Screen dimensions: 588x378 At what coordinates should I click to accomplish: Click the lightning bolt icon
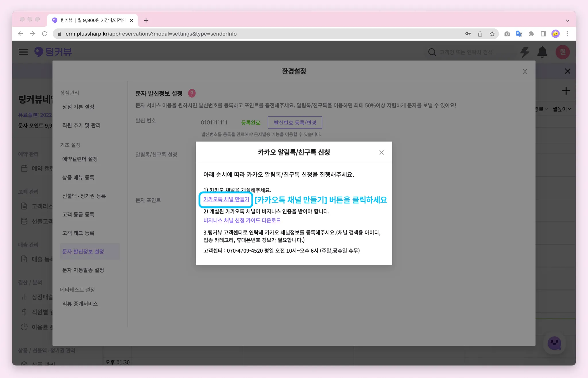pyautogui.click(x=525, y=52)
